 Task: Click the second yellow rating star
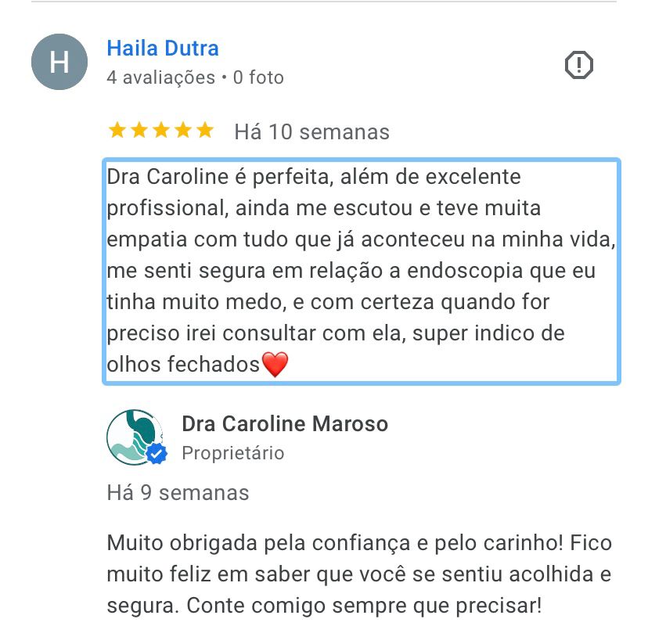point(139,130)
